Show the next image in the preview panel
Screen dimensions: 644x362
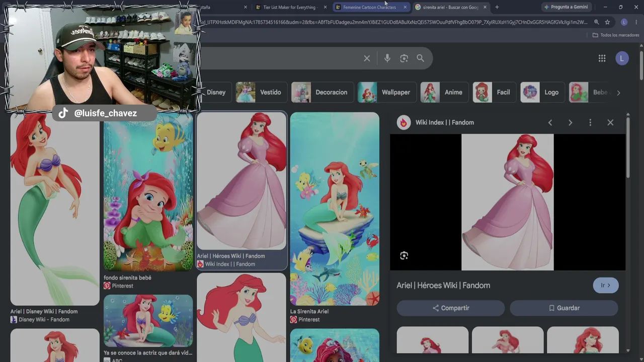[570, 123]
